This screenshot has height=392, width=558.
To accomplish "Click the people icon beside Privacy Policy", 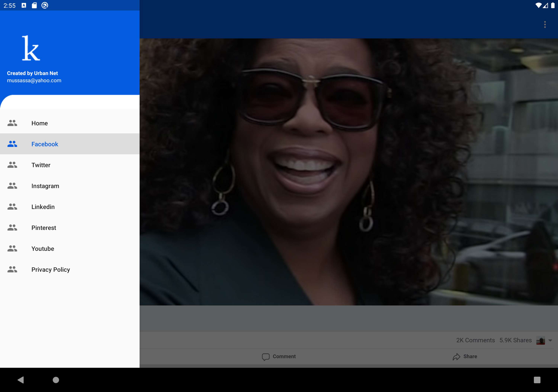I will coord(12,269).
